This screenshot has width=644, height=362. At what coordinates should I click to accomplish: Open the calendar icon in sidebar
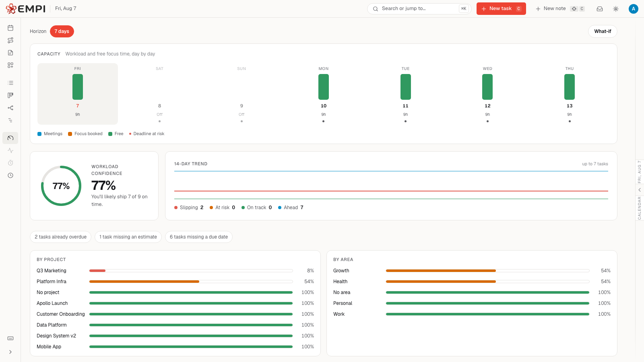[10, 28]
